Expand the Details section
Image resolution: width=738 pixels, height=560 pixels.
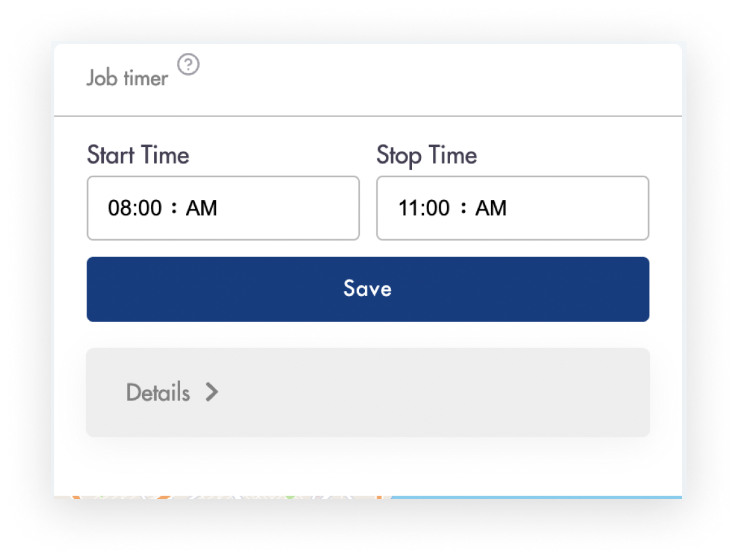click(159, 393)
